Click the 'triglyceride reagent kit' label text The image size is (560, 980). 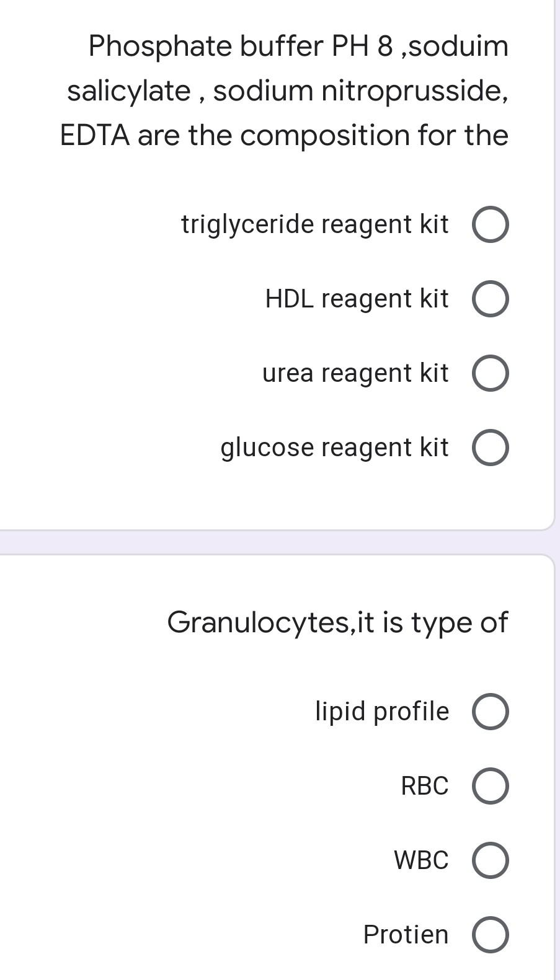pyautogui.click(x=314, y=224)
